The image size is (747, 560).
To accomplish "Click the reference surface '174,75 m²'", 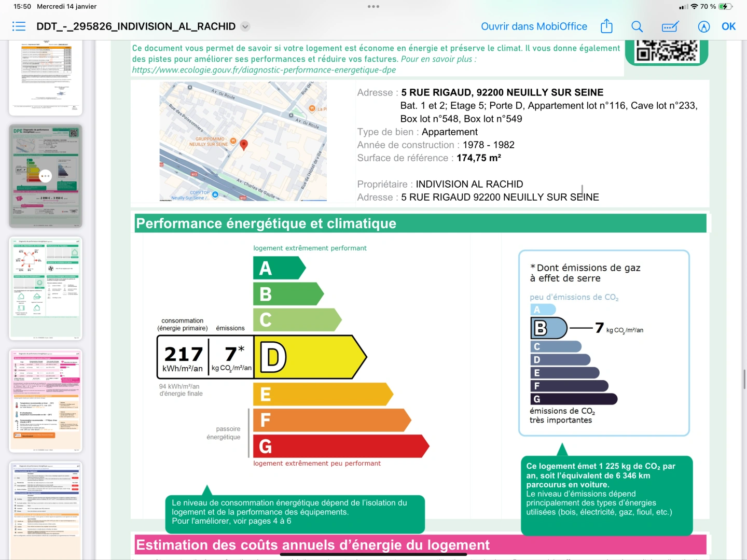I will pos(479,158).
